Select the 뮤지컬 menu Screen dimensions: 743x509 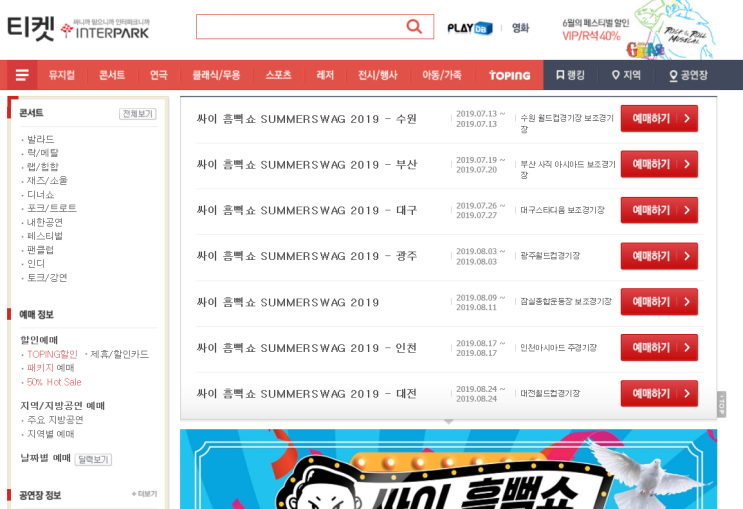[x=62, y=75]
